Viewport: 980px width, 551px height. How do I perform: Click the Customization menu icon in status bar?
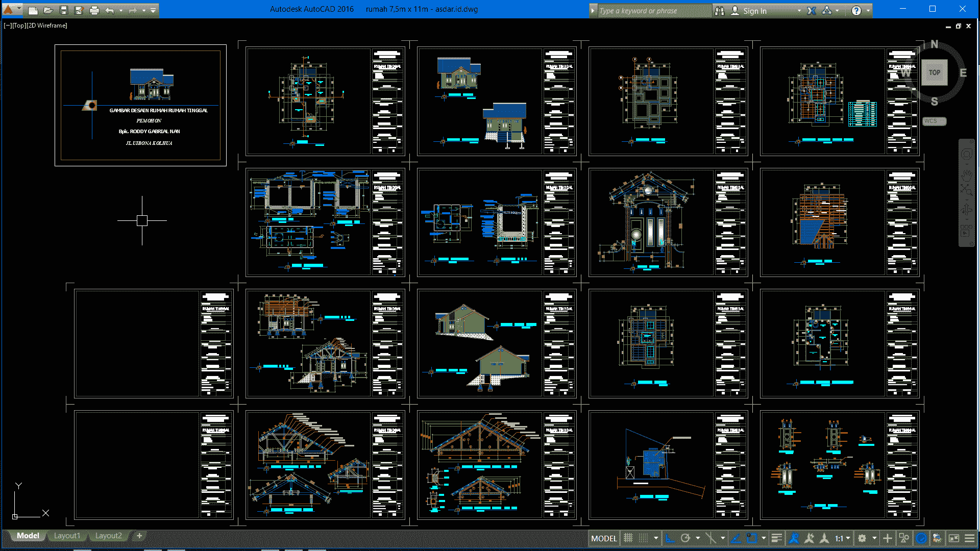tap(969, 538)
